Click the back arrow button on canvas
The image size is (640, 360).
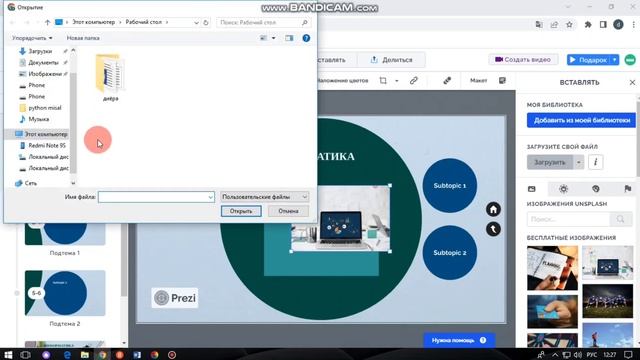click(x=493, y=229)
